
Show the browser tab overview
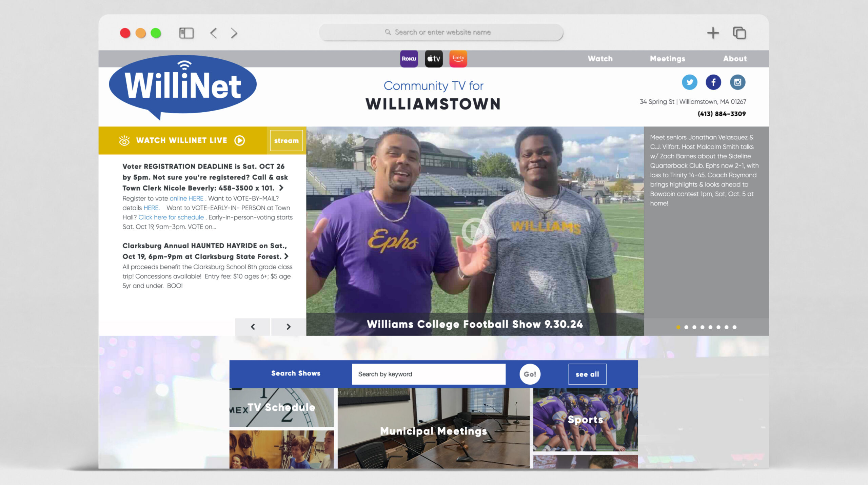pos(739,33)
